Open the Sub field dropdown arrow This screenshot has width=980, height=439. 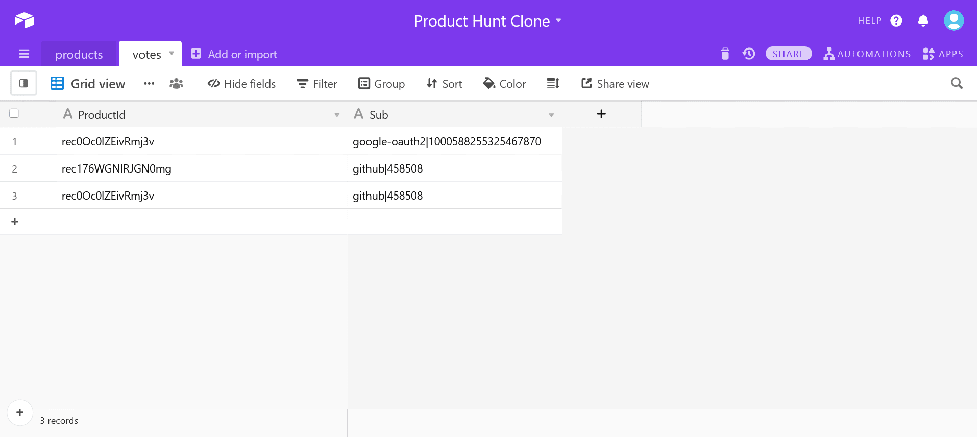click(551, 115)
